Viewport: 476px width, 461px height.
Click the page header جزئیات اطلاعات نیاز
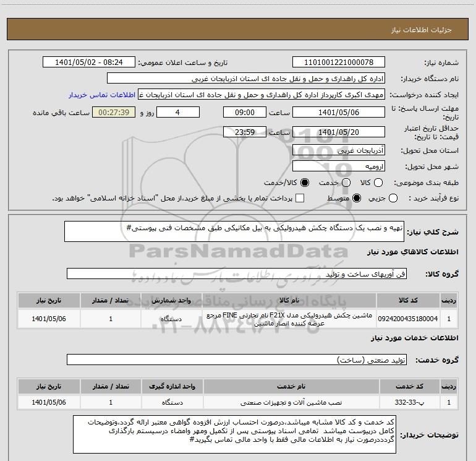tap(422, 30)
